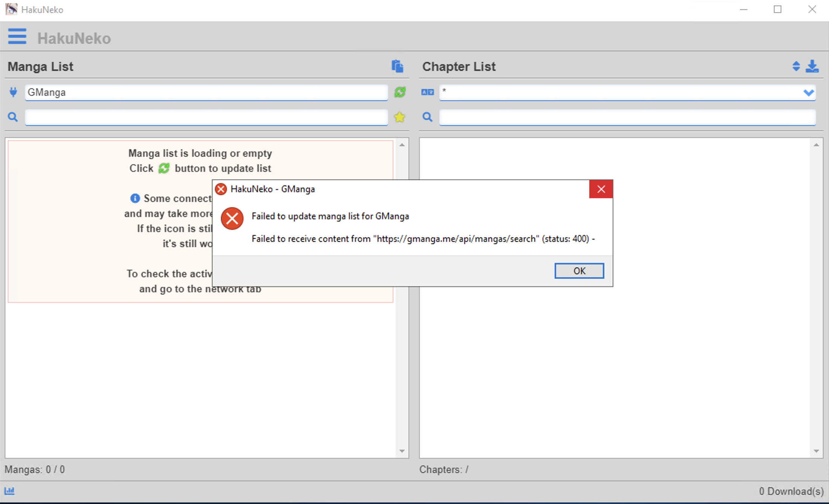Click the 'Chapters: /' counter text
This screenshot has height=504, width=829.
444,469
